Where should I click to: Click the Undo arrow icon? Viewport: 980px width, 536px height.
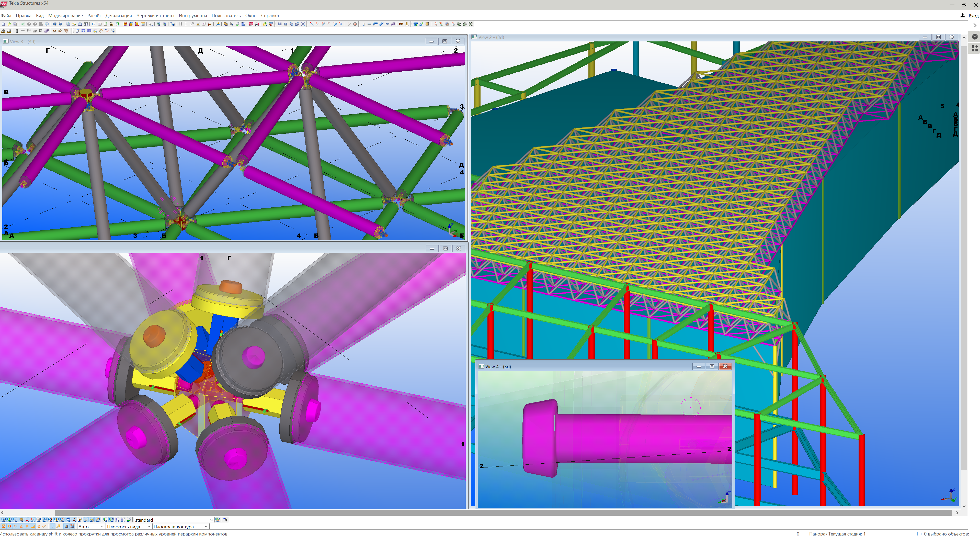pyautogui.click(x=54, y=24)
